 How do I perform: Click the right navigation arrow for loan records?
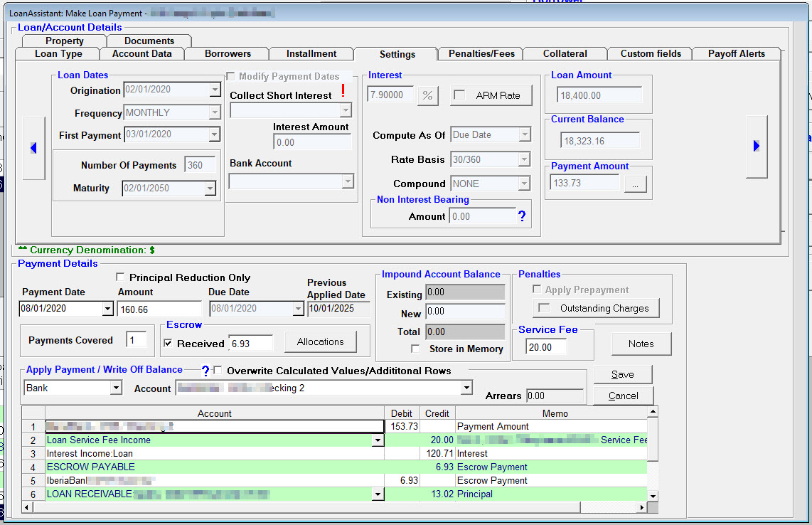click(756, 146)
